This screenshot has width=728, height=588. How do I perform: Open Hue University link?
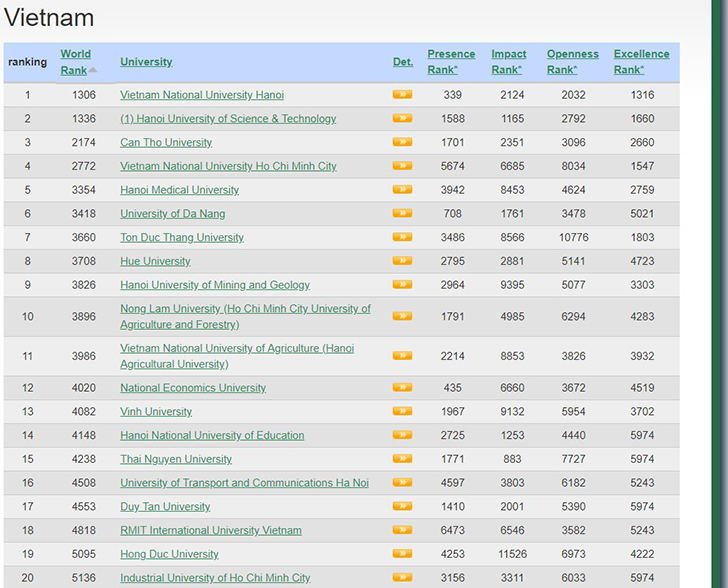tap(155, 262)
